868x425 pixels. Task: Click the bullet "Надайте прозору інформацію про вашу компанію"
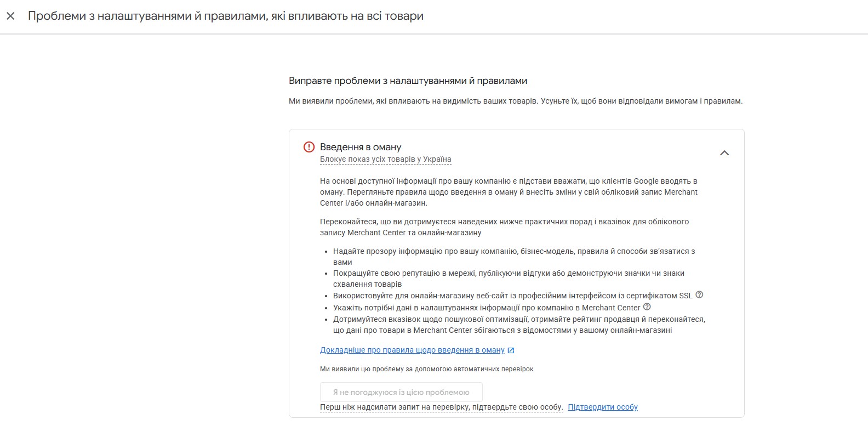pos(514,257)
